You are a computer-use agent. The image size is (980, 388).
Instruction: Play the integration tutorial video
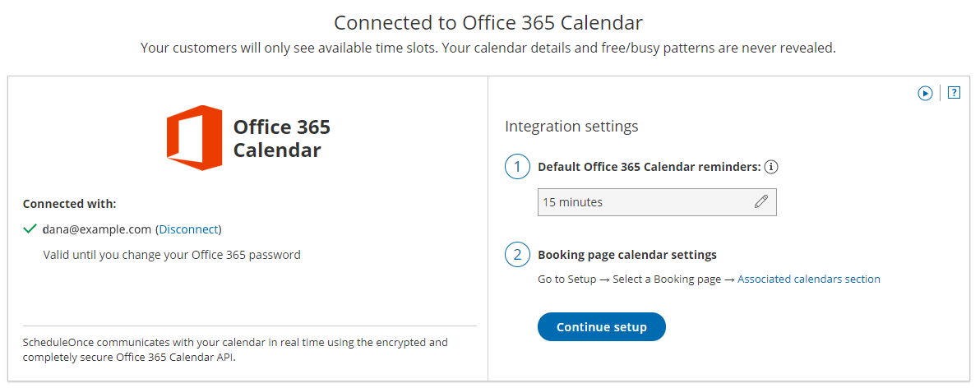coord(925,93)
